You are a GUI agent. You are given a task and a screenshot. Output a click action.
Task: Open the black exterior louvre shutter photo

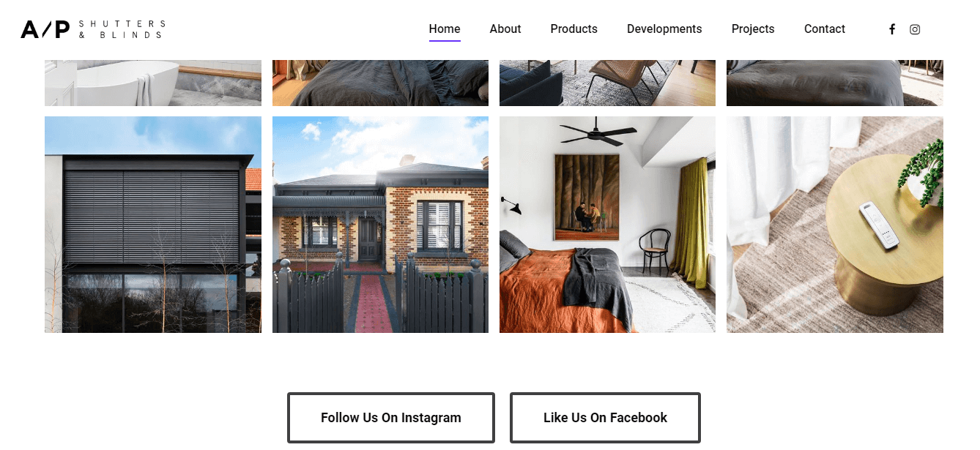pyautogui.click(x=153, y=225)
